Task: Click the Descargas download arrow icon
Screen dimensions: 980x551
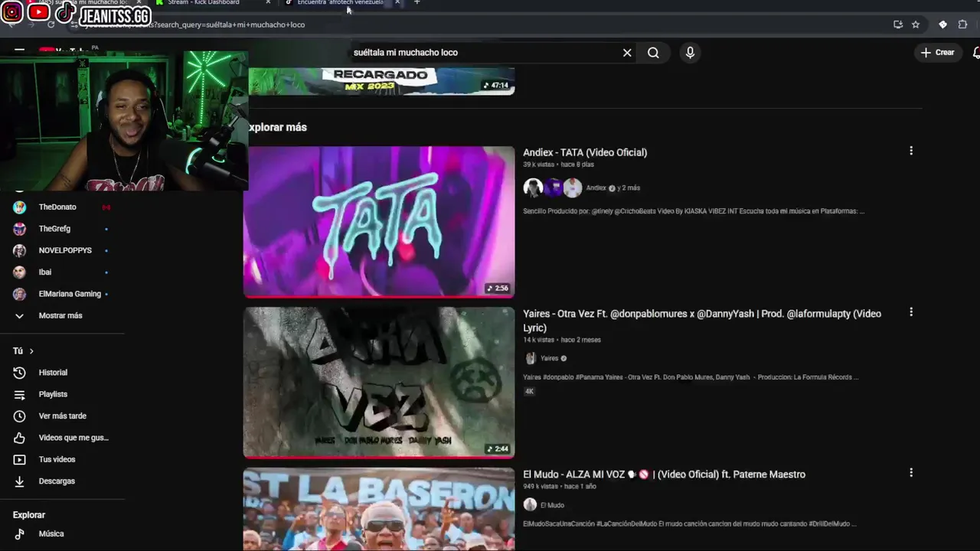Action: (20, 481)
